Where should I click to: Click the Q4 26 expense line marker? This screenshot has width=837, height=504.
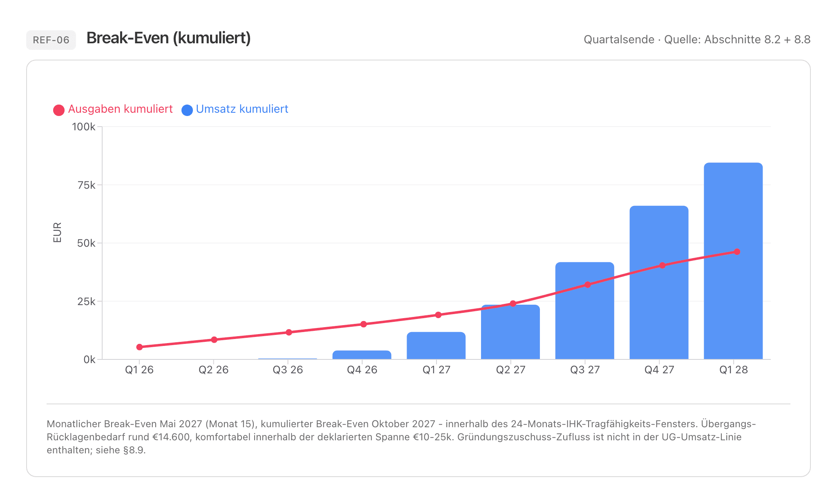[363, 324]
